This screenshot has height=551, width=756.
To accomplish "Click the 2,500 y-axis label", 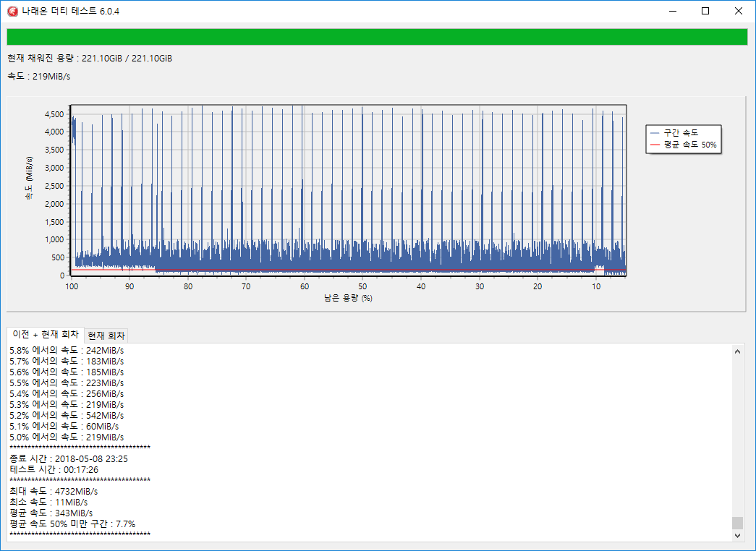I will pos(54,186).
